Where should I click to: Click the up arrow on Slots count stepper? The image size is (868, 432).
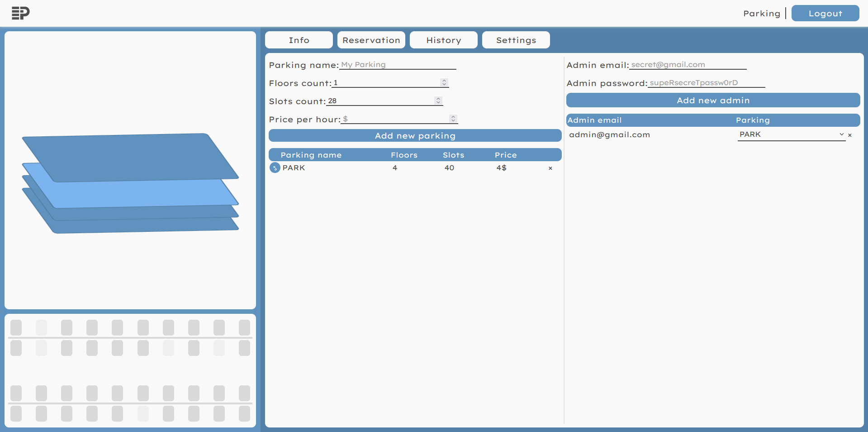438,98
